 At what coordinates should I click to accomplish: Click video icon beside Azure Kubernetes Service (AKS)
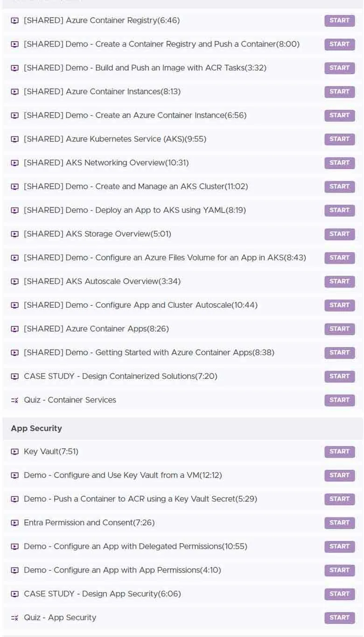coord(15,139)
